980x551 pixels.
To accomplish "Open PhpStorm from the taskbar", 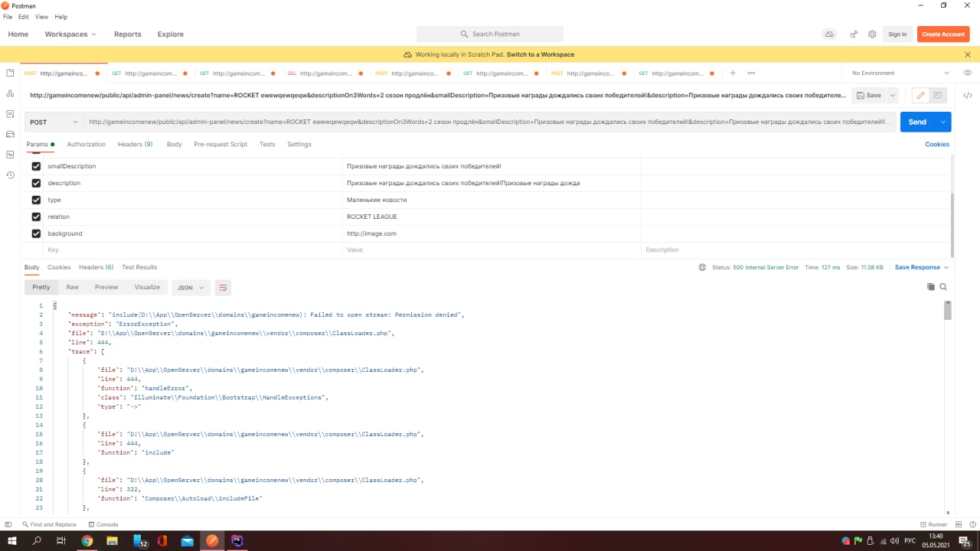I will (x=237, y=541).
